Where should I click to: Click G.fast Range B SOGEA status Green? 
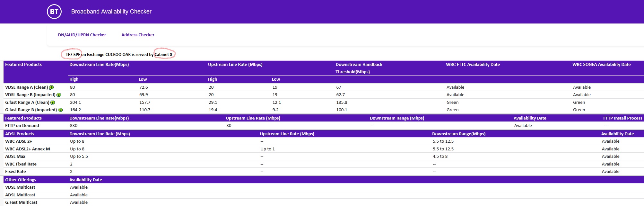[579, 110]
